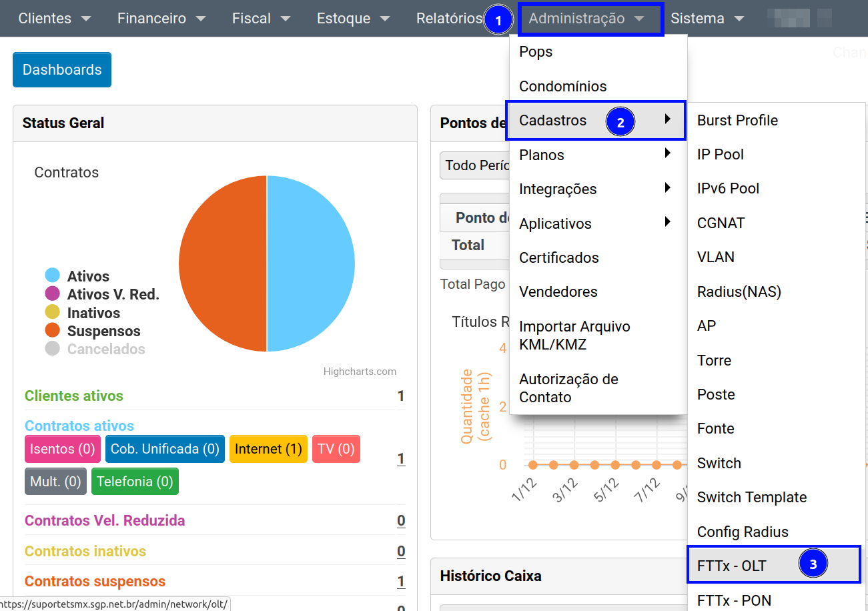
Task: Open Vendedores in Administração menu
Action: click(x=558, y=291)
